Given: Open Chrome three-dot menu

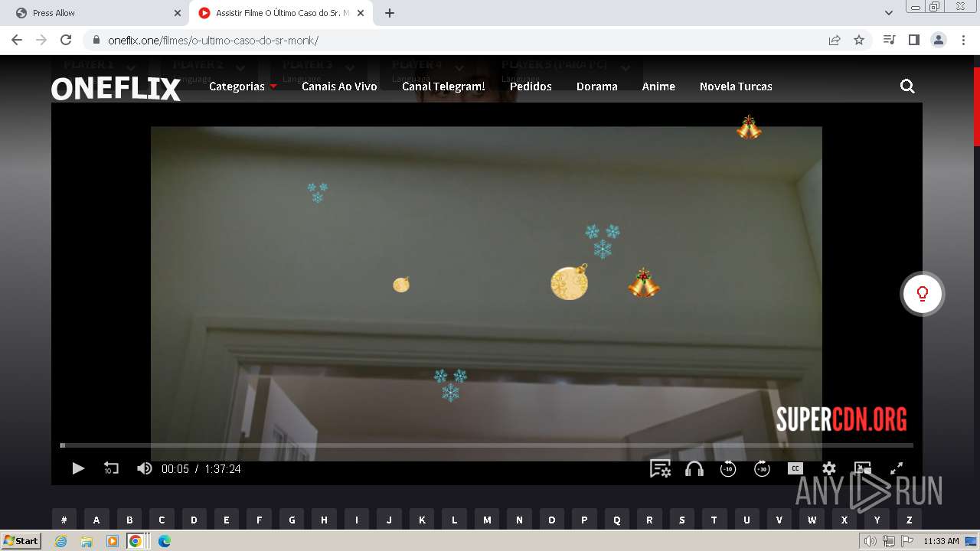Looking at the screenshot, I should coord(962,40).
